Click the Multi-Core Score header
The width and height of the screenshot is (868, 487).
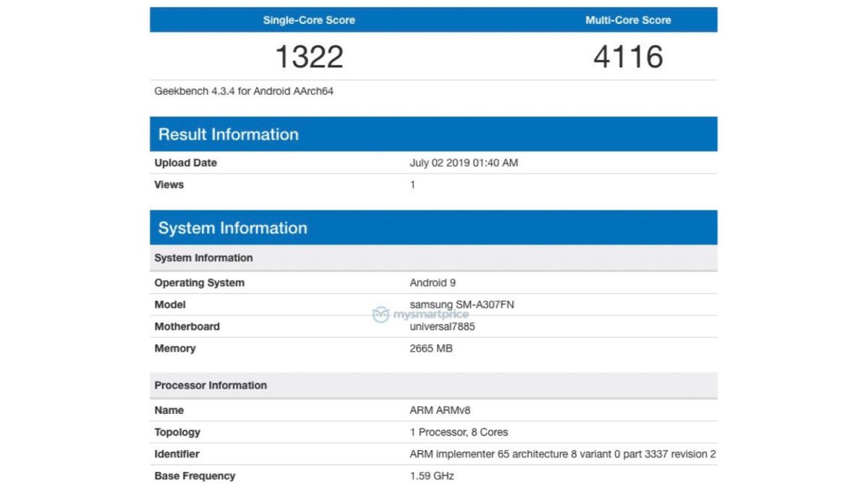coord(628,20)
